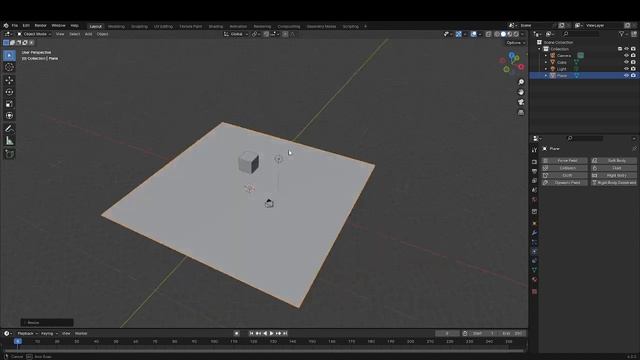This screenshot has width=640, height=360.
Task: Select the Annotate tool
Action: 9,129
